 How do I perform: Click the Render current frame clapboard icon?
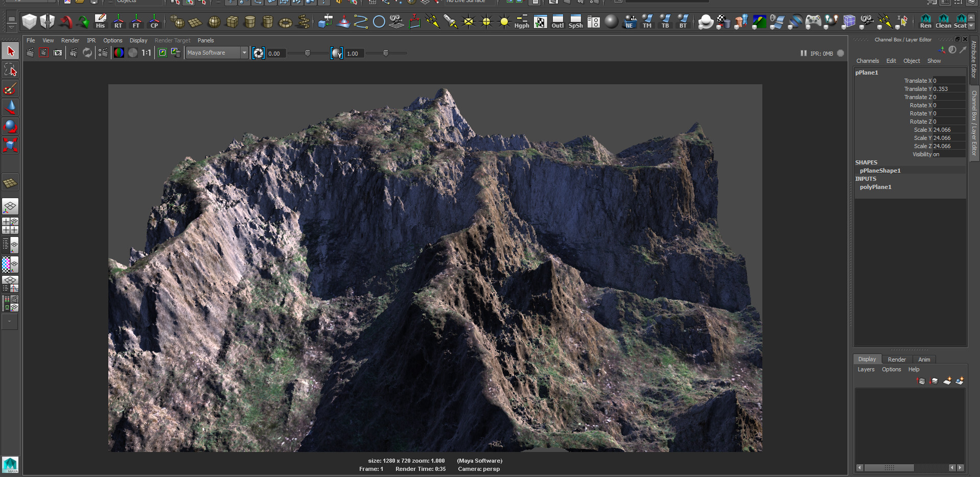(x=30, y=53)
